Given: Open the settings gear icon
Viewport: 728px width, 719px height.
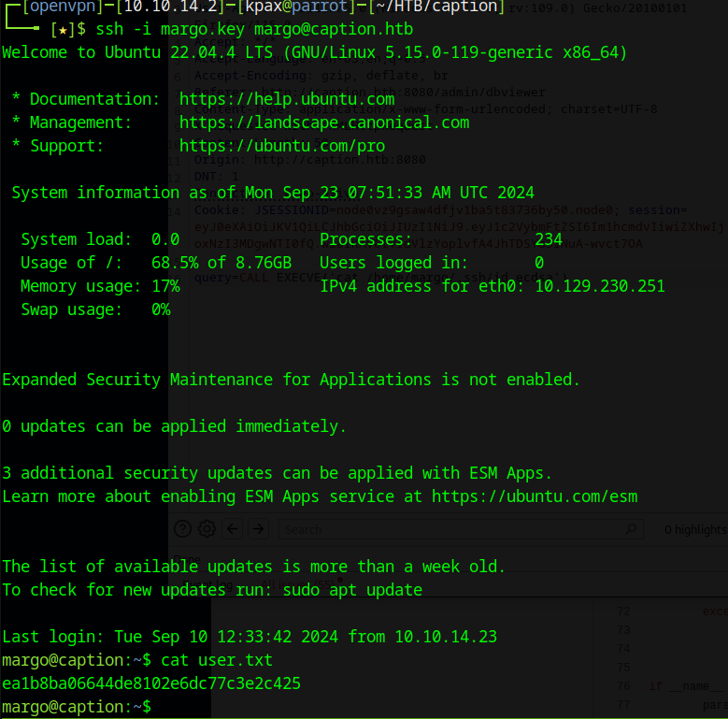Looking at the screenshot, I should [x=207, y=529].
